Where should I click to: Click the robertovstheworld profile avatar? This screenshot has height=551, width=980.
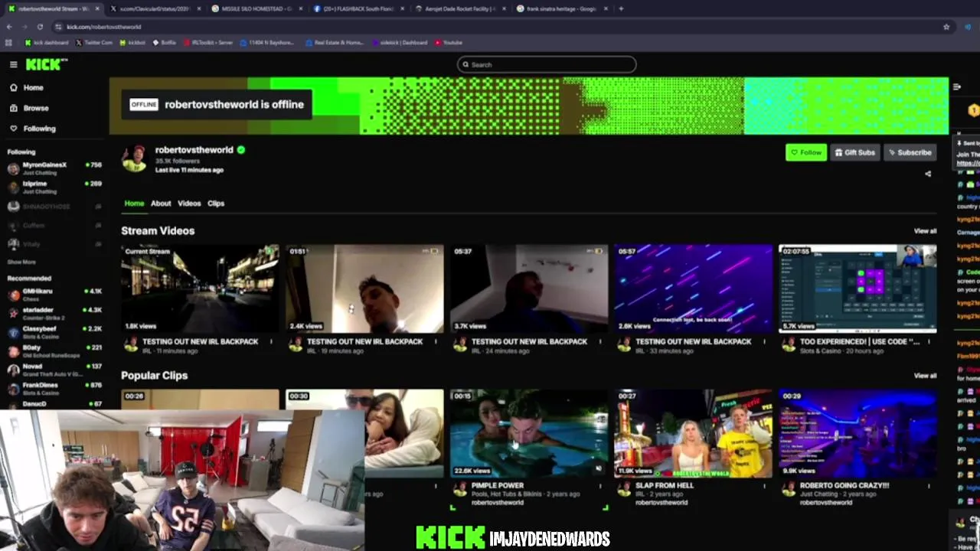pyautogui.click(x=136, y=158)
